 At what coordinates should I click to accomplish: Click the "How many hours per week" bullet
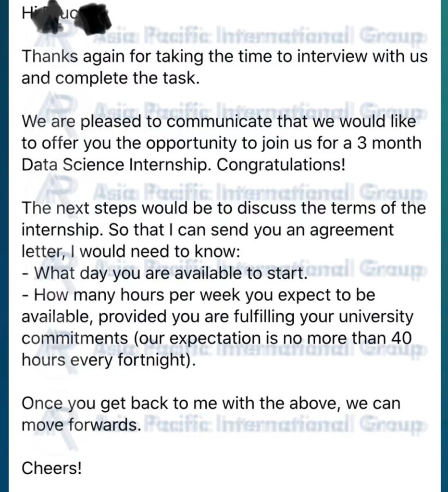(x=198, y=295)
